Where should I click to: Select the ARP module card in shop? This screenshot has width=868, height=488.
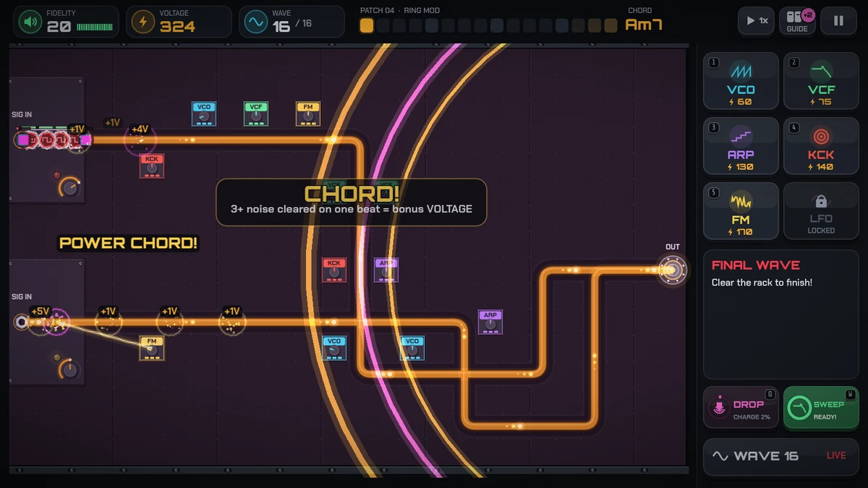point(741,146)
